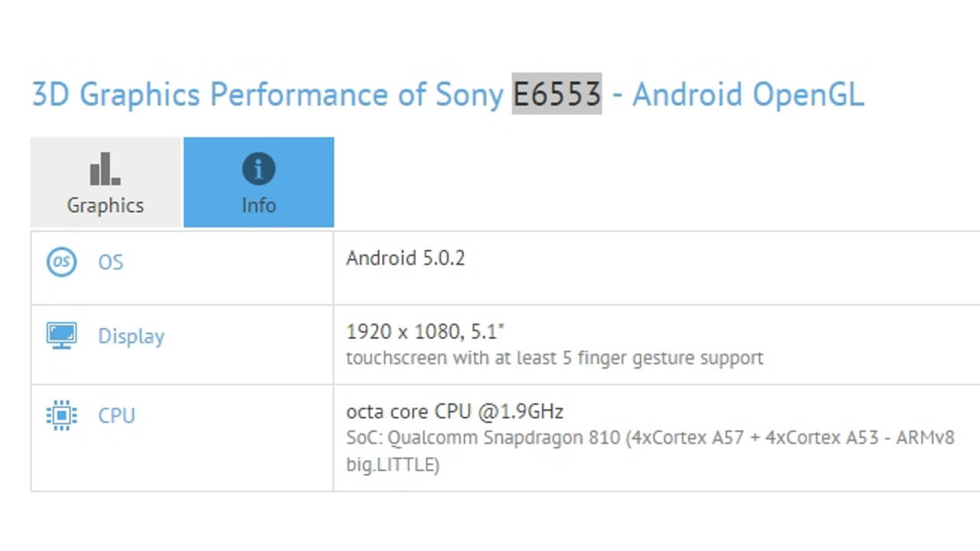Click the blue circular OS logo
Viewport: 980px width, 551px height.
61,262
